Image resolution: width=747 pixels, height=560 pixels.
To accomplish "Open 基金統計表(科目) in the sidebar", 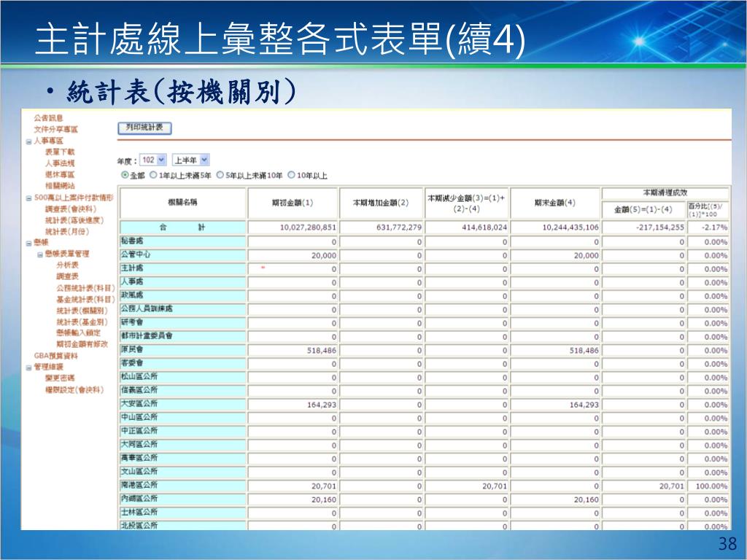I will pyautogui.click(x=85, y=299).
